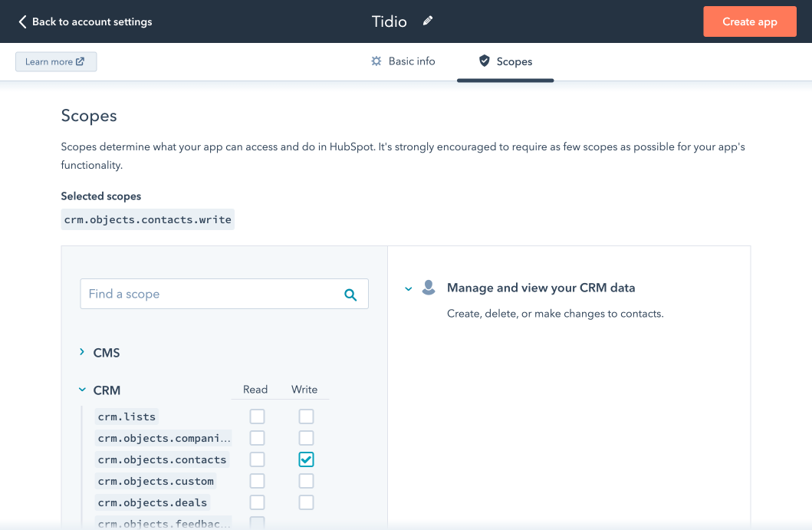The width and height of the screenshot is (812, 530).
Task: Click the crm.objects.contacts scope label
Action: (x=162, y=459)
